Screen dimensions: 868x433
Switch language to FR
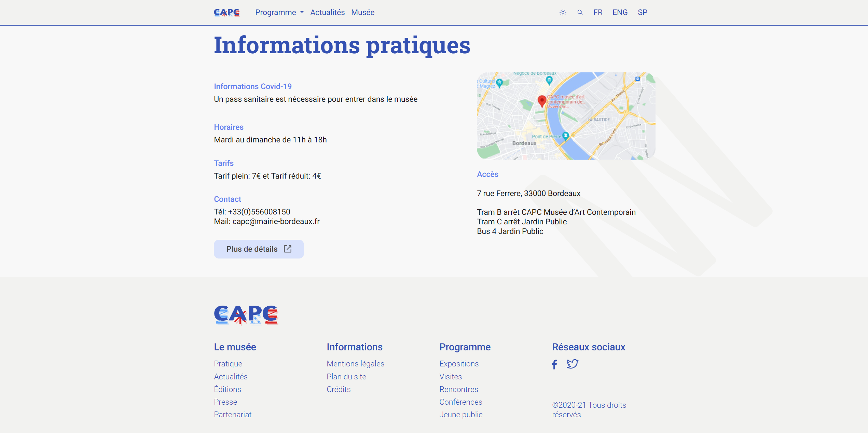coord(598,13)
